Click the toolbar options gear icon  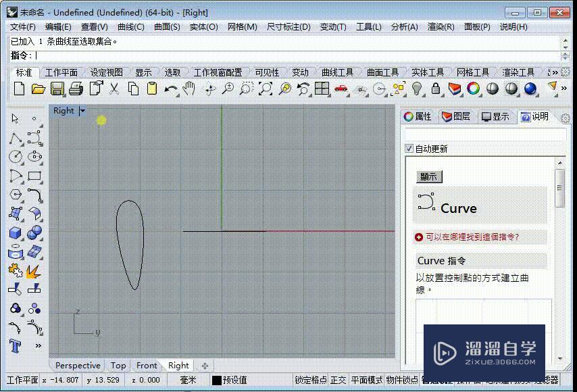(566, 72)
